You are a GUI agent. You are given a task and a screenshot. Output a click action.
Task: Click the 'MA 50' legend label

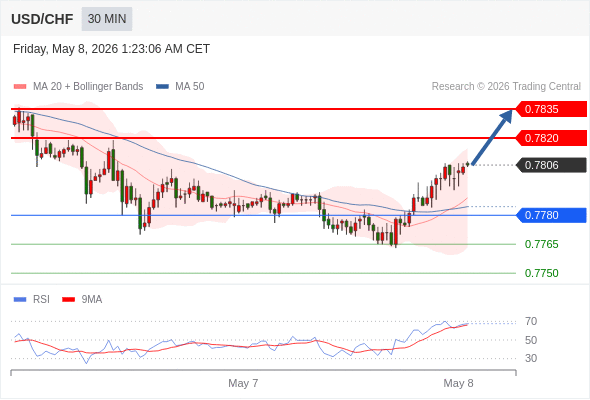pos(190,87)
